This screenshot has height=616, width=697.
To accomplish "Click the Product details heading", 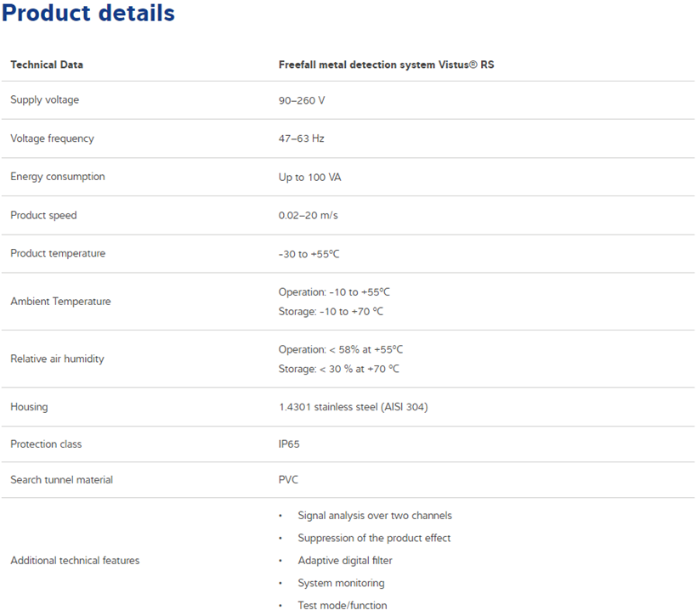I will [x=88, y=13].
